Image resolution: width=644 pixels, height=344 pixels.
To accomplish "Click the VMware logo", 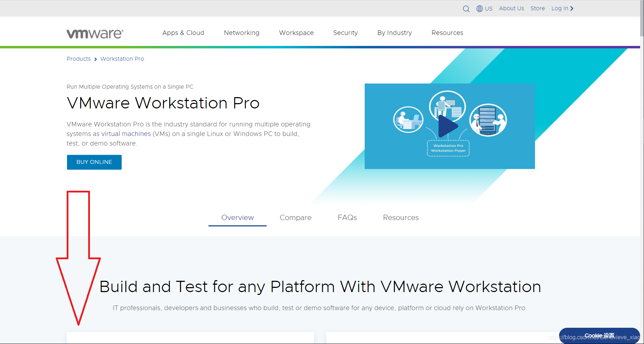I will pos(95,34).
